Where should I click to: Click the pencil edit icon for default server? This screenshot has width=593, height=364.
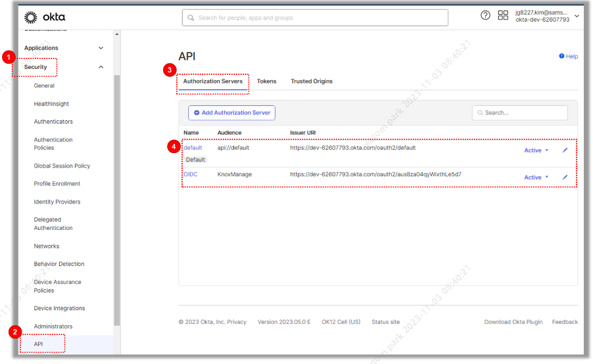(565, 150)
